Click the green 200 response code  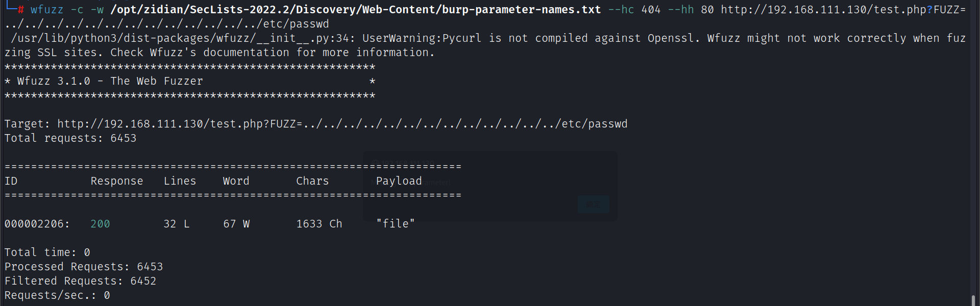(x=100, y=224)
